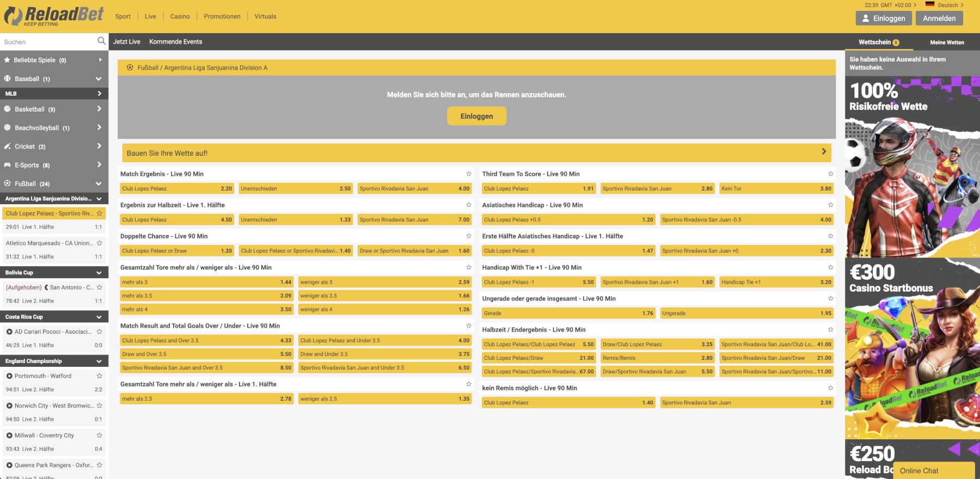Viewport: 980px width, 479px height.
Task: Switch to Kommende Events tab
Action: click(176, 41)
